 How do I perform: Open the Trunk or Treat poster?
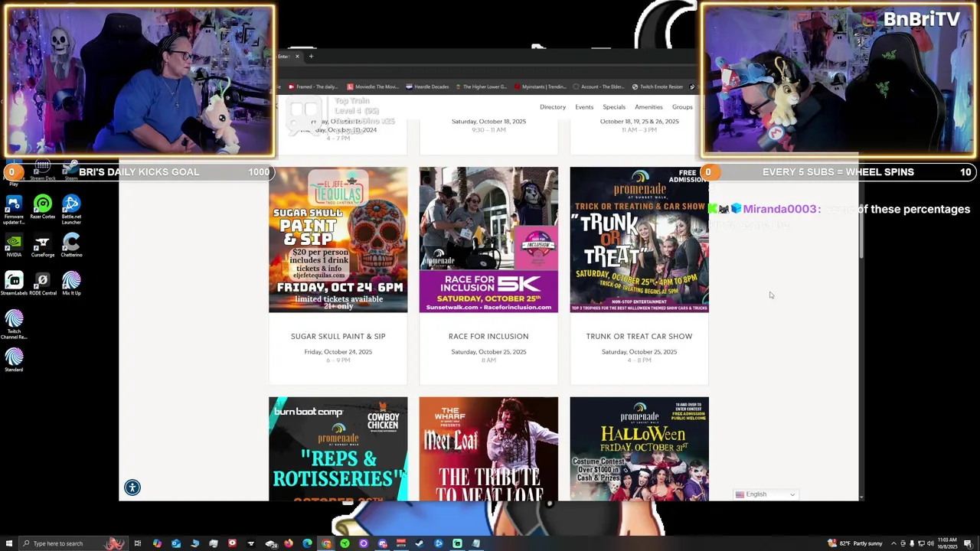coord(639,240)
